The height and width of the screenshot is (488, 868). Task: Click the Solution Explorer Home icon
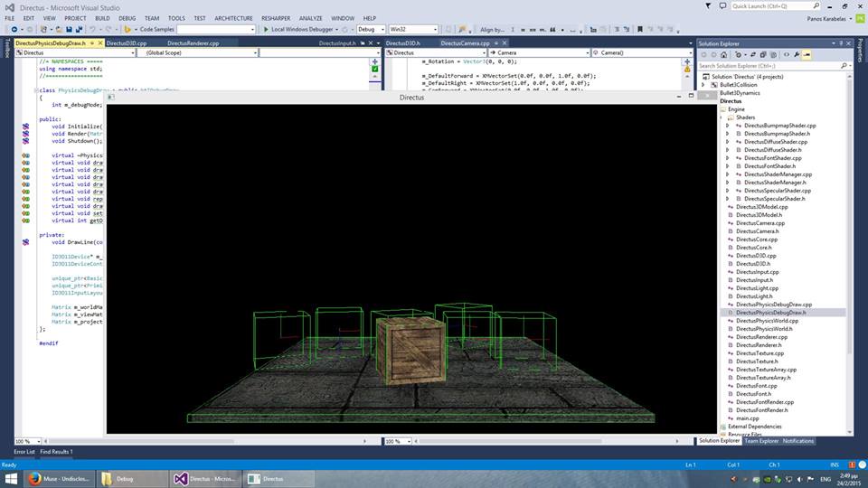[723, 55]
